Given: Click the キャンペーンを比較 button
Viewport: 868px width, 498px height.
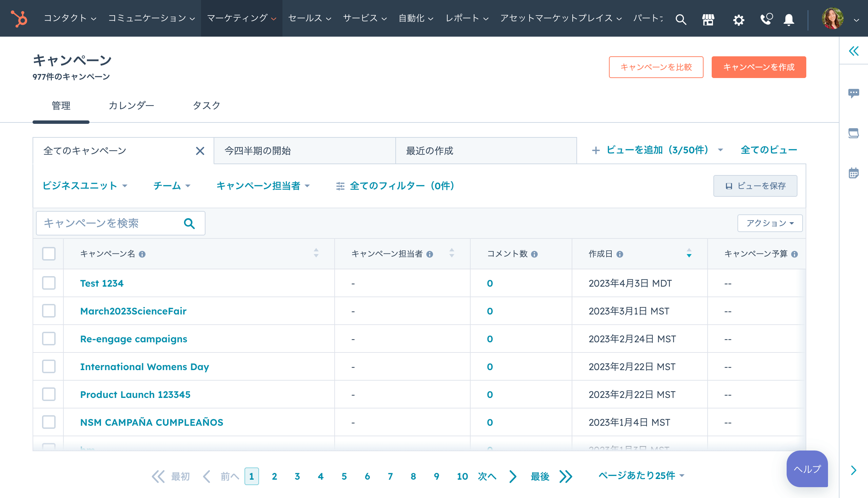Looking at the screenshot, I should pyautogui.click(x=656, y=67).
